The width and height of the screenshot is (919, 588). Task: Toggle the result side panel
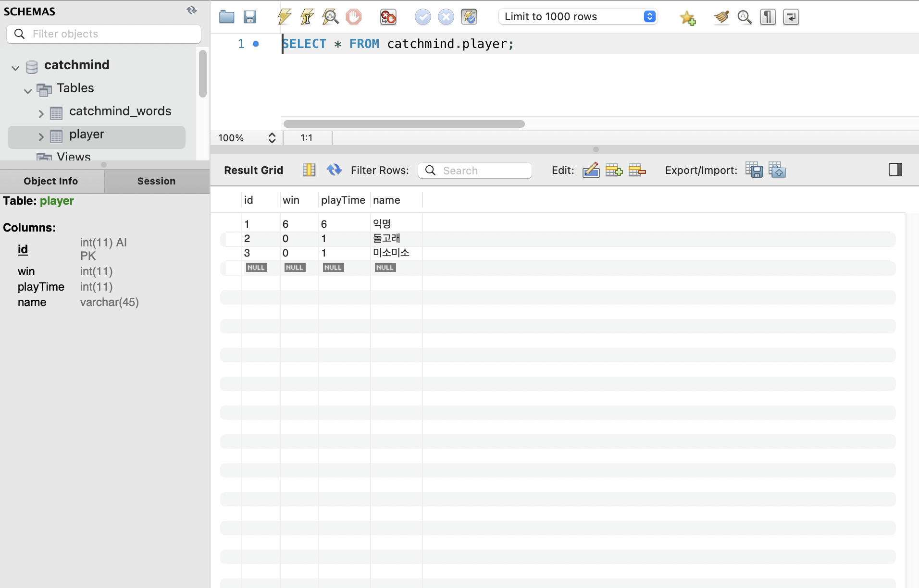pos(895,170)
